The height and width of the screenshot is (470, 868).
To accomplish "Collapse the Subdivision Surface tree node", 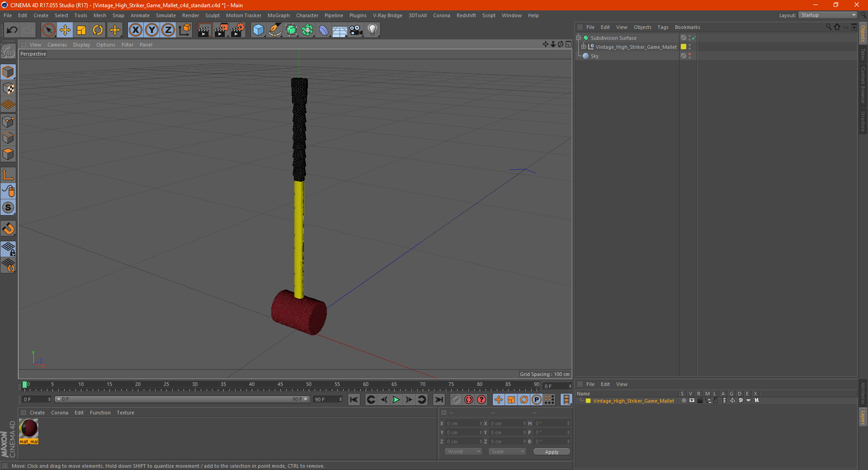I will coord(578,38).
